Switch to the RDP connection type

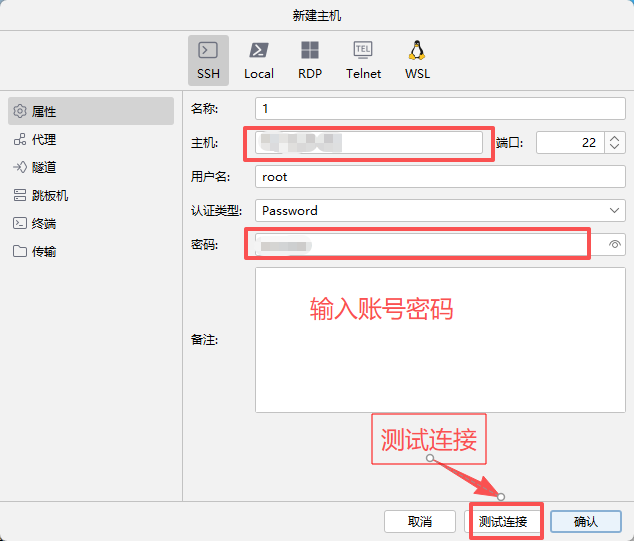(310, 60)
